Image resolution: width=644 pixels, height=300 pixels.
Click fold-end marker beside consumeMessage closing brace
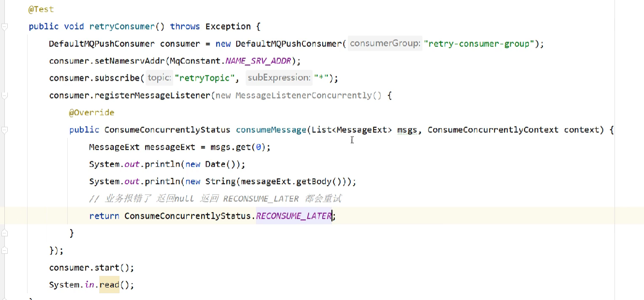[4, 233]
